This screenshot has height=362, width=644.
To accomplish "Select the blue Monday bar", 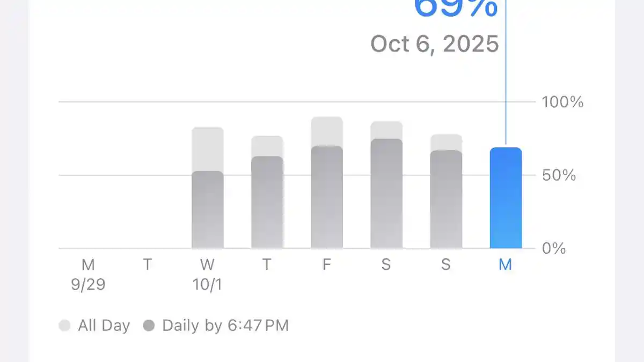I will click(x=506, y=198).
